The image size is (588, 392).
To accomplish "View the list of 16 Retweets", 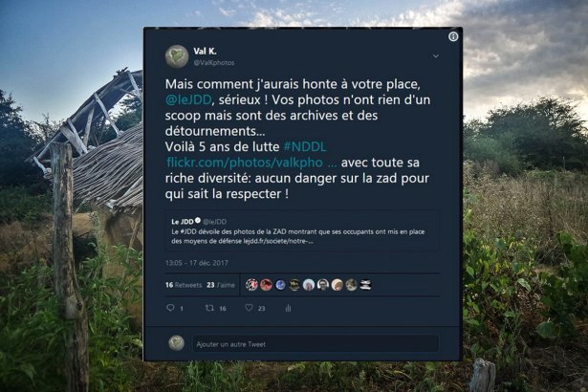I will (184, 285).
